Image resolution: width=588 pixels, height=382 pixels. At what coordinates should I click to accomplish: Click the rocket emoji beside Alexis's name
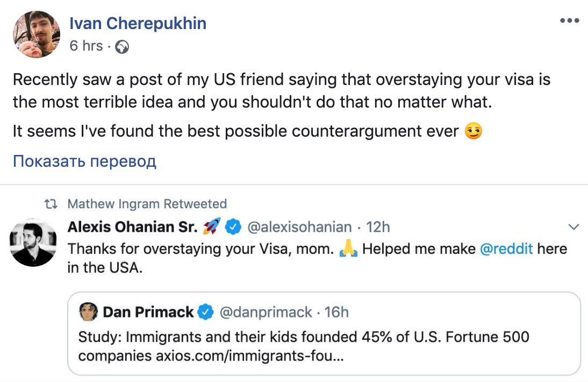coord(210,228)
